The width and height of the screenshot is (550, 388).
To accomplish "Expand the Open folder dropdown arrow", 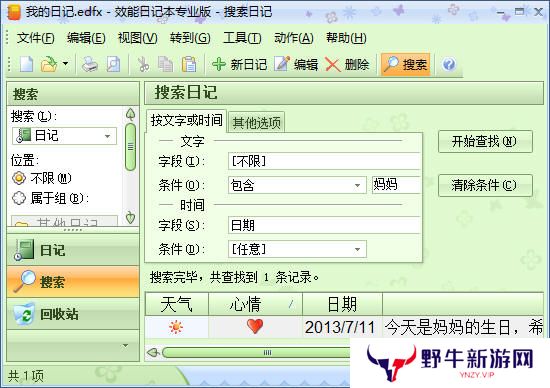I will click(66, 64).
